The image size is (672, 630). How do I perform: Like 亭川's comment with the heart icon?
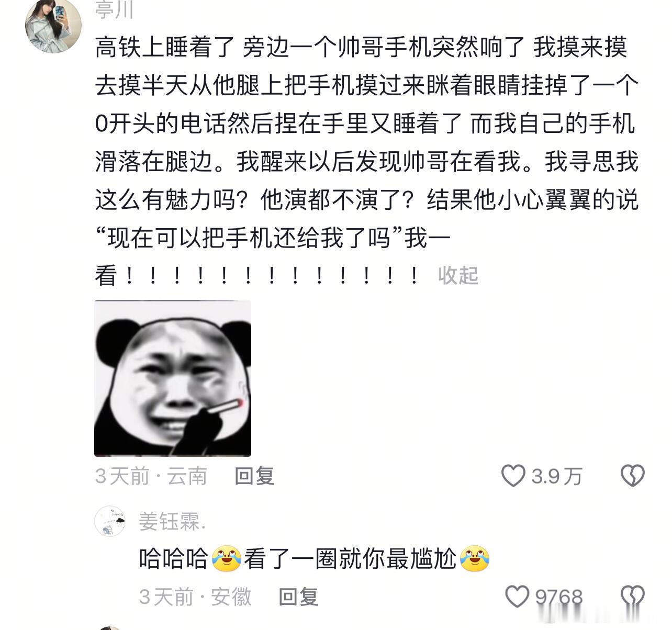pyautogui.click(x=513, y=476)
